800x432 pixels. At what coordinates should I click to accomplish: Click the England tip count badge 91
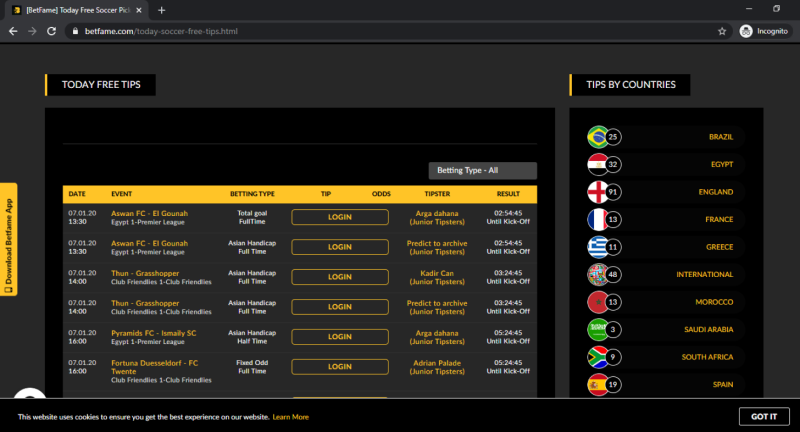point(613,192)
